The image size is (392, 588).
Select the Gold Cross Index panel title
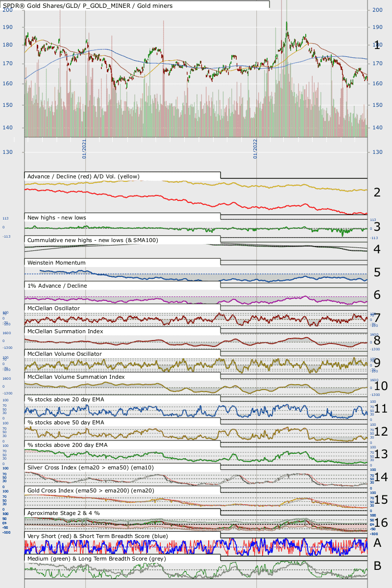click(91, 490)
